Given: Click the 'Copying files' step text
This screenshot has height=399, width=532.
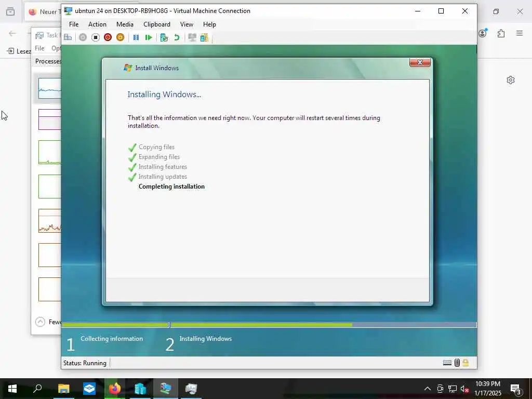Looking at the screenshot, I should (x=156, y=147).
